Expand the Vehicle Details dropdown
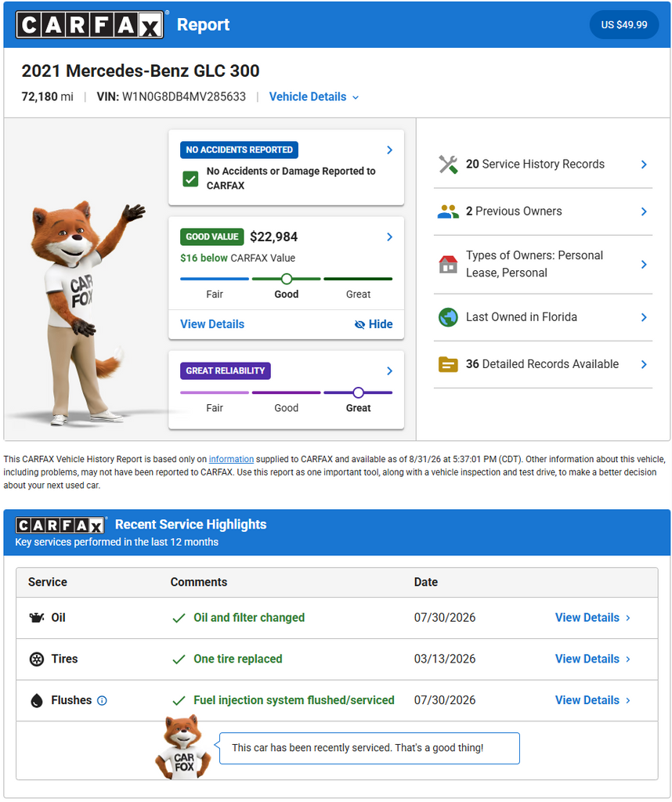The width and height of the screenshot is (672, 802). click(x=314, y=96)
